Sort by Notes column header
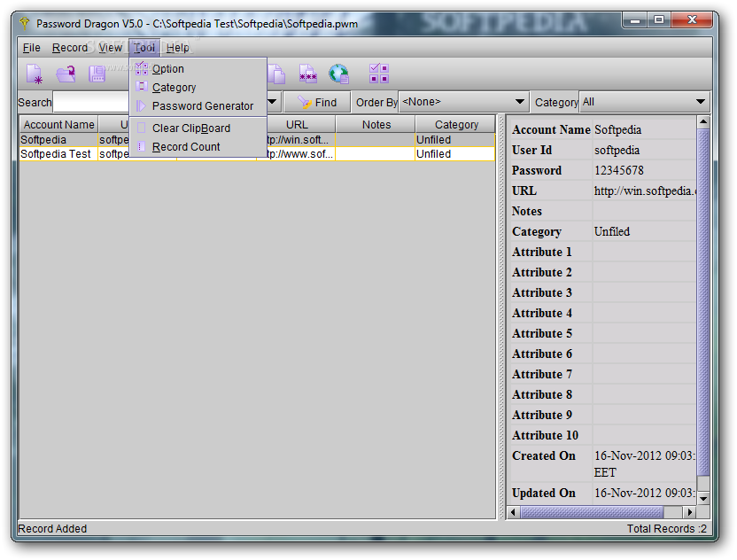 point(376,125)
